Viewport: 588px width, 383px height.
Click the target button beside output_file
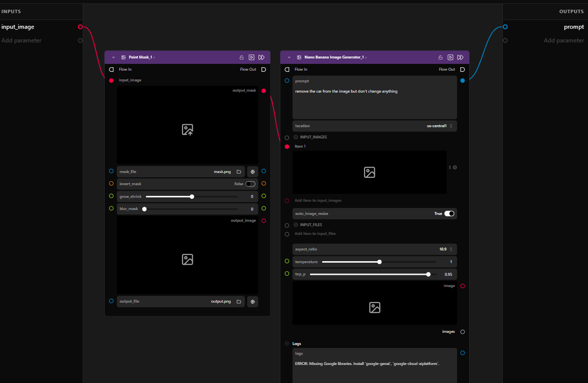click(253, 302)
